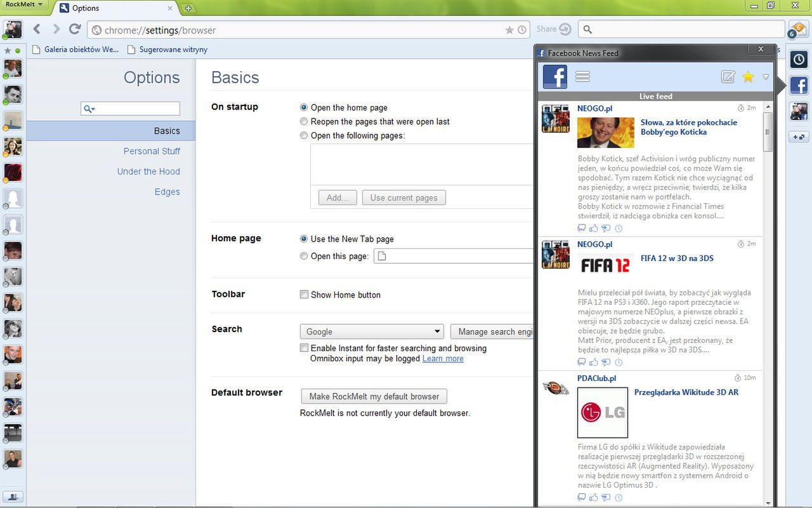Screen dimensions: 812x508
Task: Like the FIFA 12 post thumbs-up
Action: coord(593,362)
